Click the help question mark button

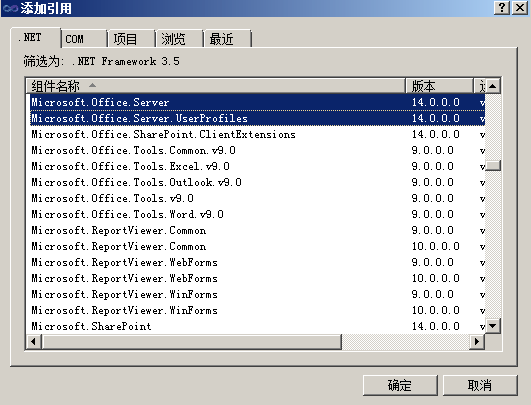[x=502, y=7]
